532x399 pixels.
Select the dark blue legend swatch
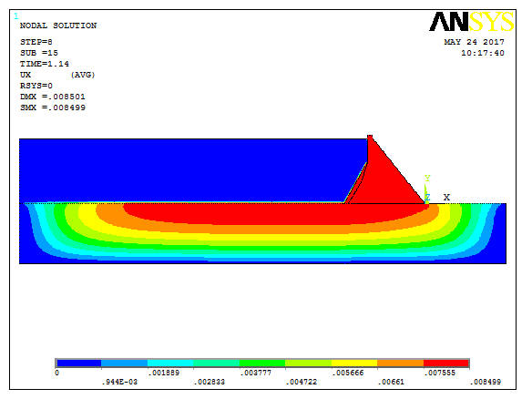[78, 363]
